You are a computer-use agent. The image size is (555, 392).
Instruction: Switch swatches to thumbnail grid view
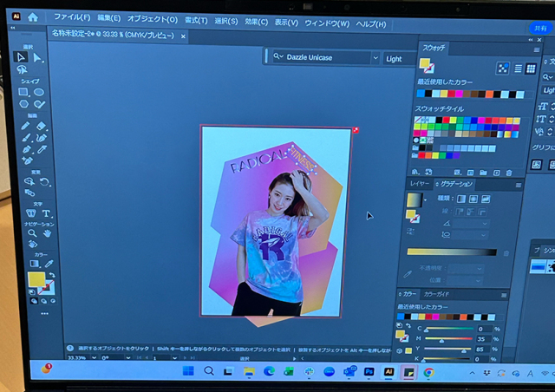[531, 69]
